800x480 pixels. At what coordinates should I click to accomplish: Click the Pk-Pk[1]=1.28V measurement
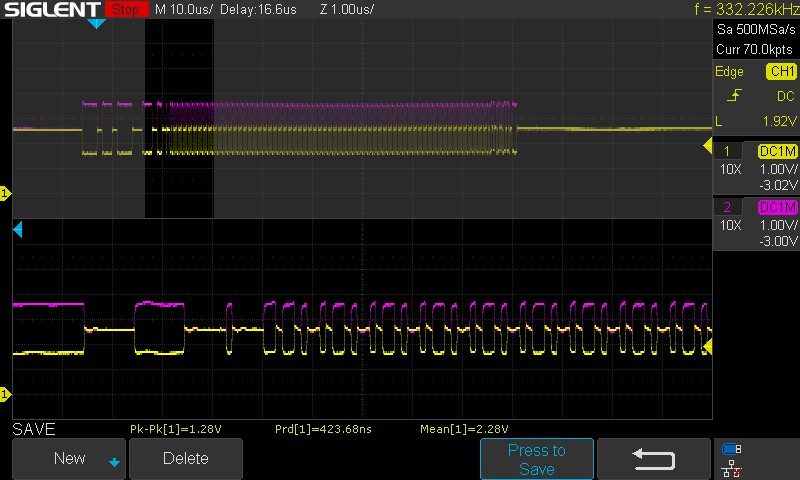(x=176, y=429)
